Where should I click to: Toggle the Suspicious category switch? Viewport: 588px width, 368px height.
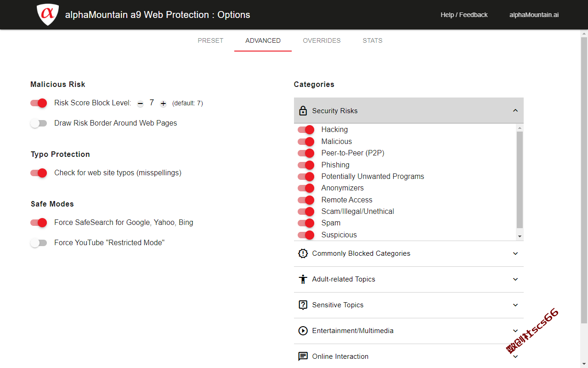306,235
